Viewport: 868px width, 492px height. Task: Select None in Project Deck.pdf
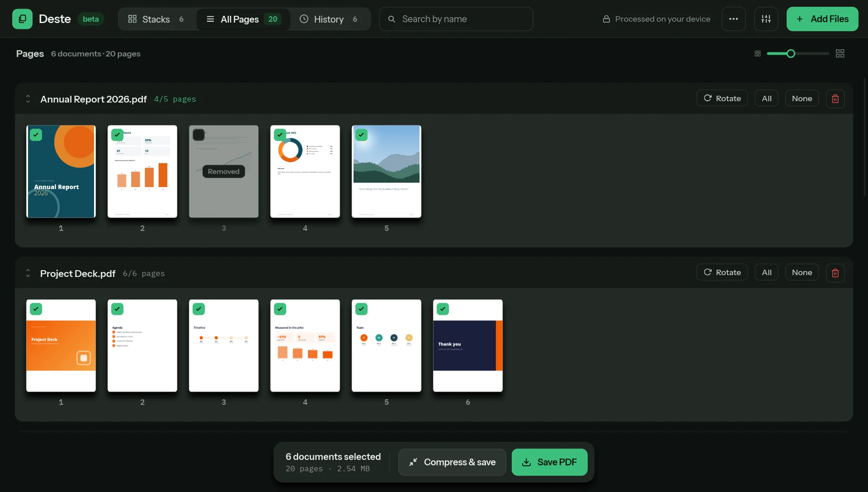(802, 272)
